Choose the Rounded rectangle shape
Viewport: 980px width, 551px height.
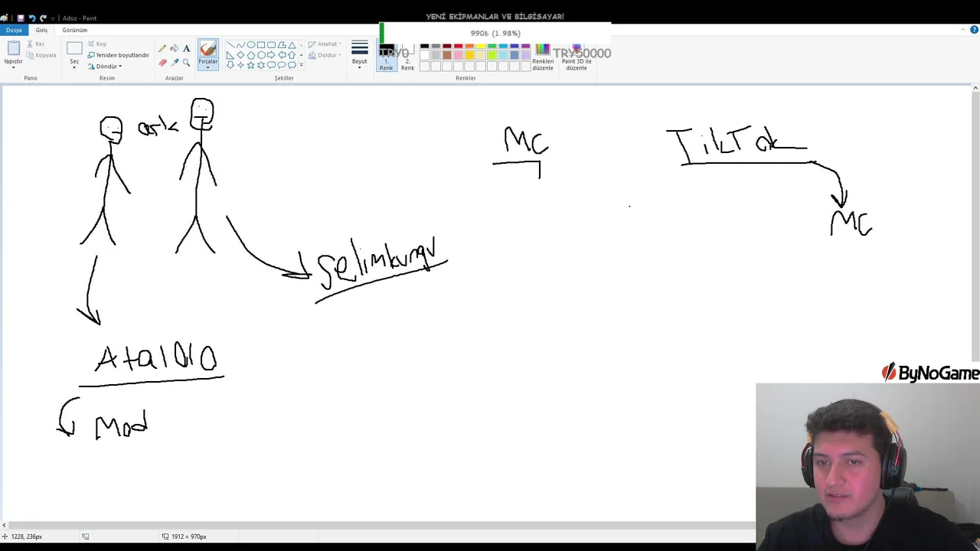pyautogui.click(x=271, y=45)
